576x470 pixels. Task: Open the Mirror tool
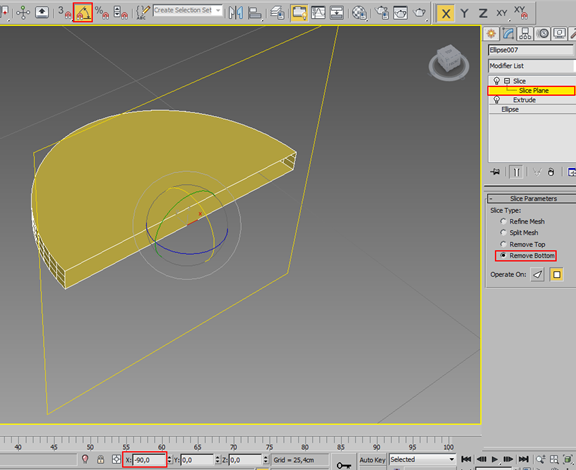(235, 13)
